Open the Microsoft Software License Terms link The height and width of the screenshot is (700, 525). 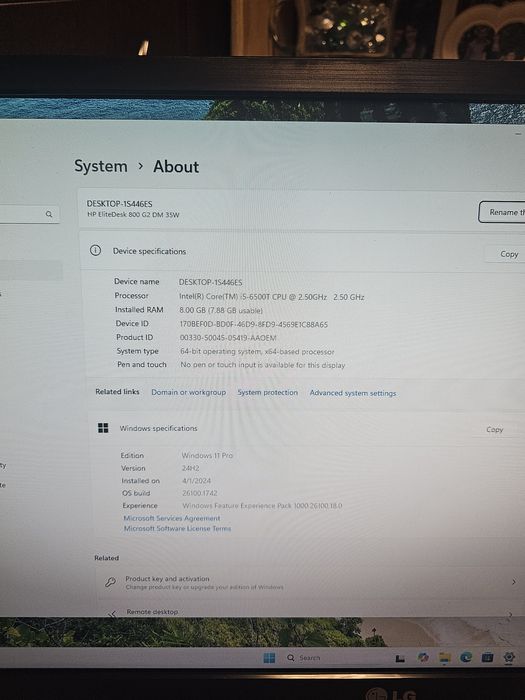click(177, 529)
